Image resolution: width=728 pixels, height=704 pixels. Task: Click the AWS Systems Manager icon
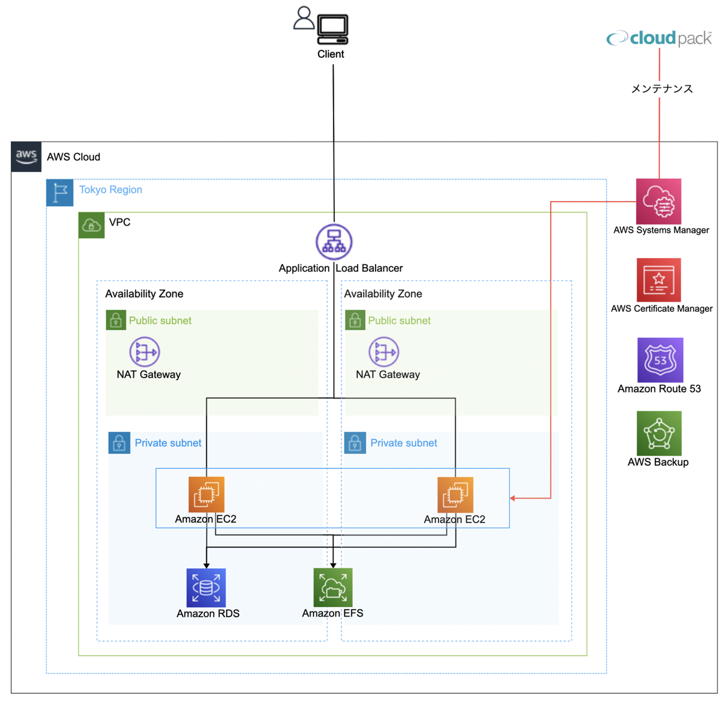(x=658, y=201)
